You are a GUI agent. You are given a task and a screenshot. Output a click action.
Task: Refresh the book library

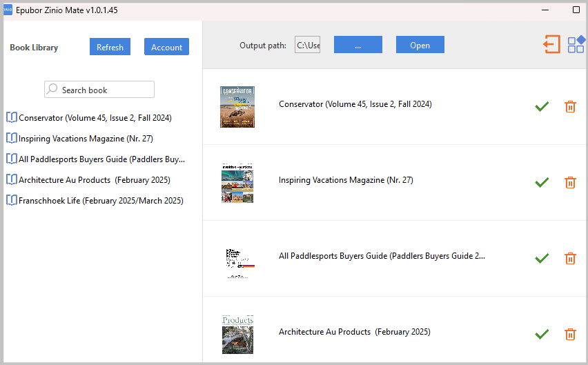[x=110, y=47]
